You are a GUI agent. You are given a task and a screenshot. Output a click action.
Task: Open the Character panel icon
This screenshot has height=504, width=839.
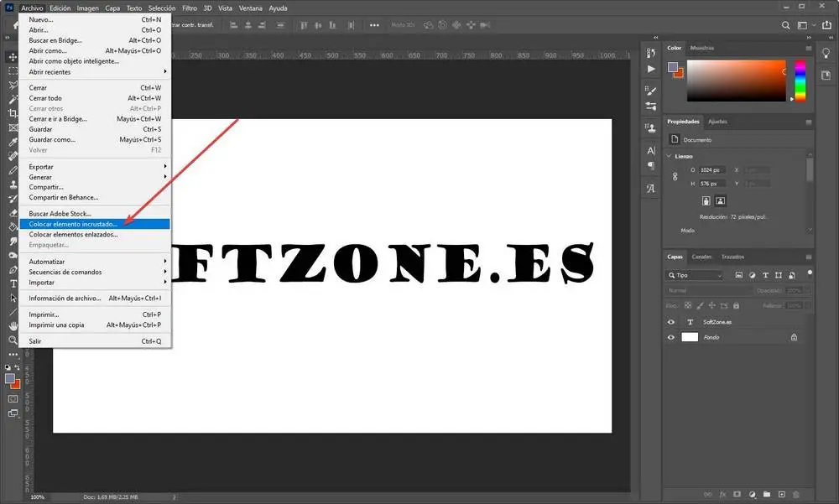[651, 151]
